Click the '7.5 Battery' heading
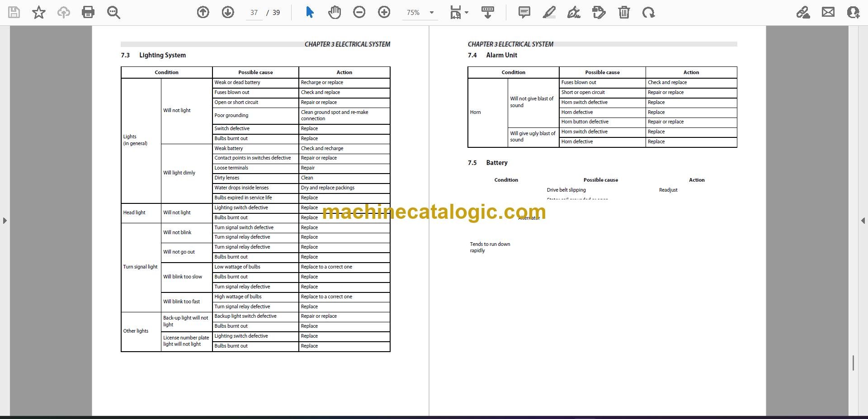Screen dimensions: 868x419 487,163
